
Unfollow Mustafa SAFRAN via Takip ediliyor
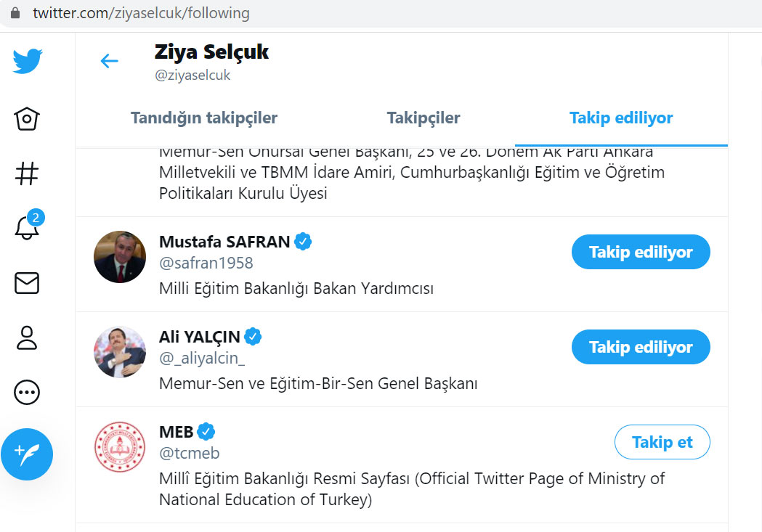pos(640,253)
